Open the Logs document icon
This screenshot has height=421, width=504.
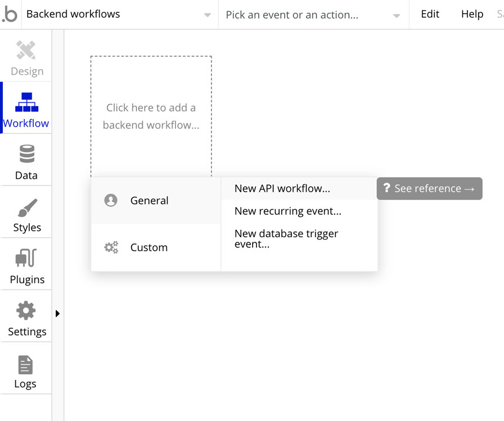click(26, 364)
